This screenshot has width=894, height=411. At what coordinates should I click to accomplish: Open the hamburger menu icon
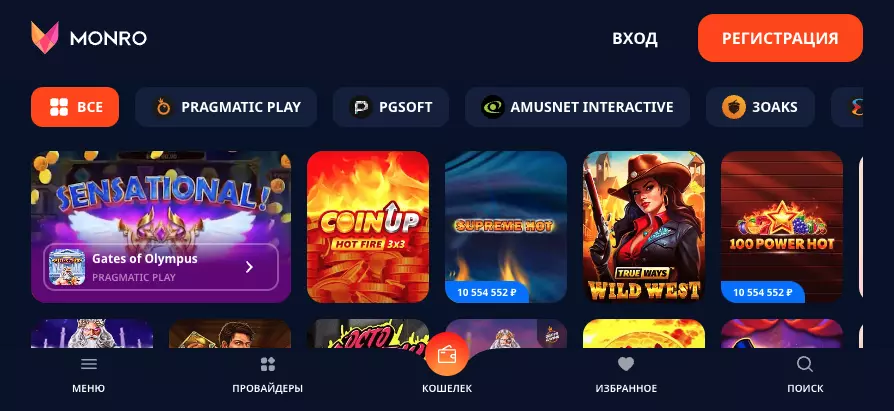click(88, 364)
